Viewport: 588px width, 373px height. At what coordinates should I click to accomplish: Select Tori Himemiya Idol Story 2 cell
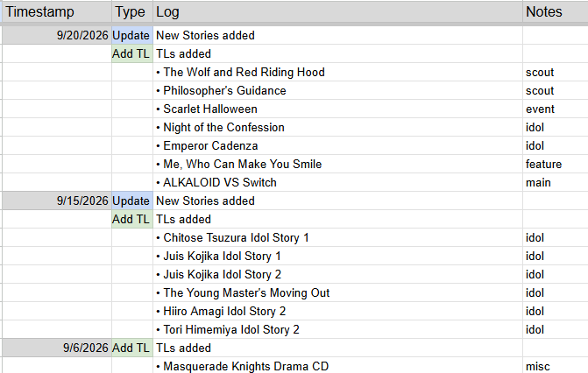click(337, 329)
